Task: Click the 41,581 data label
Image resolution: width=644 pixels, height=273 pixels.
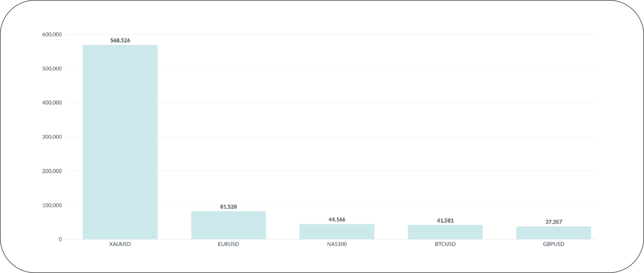Action: pyautogui.click(x=445, y=221)
